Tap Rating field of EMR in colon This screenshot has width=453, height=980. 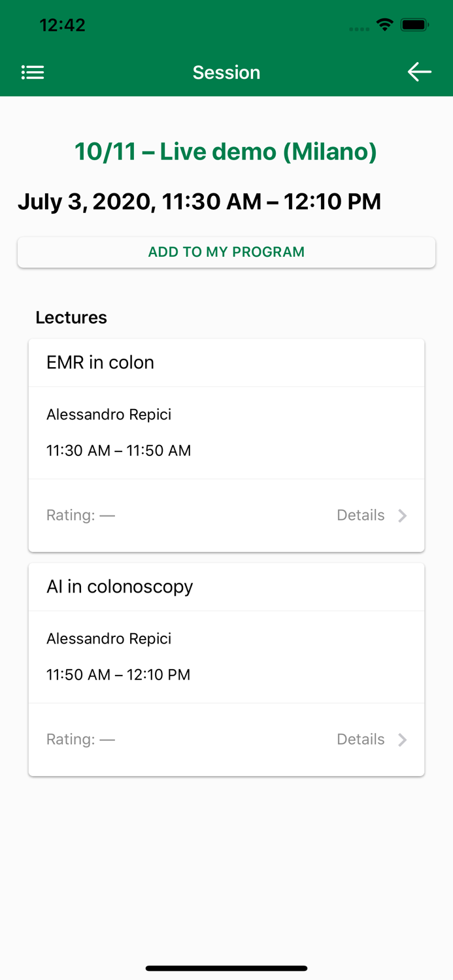tap(80, 515)
